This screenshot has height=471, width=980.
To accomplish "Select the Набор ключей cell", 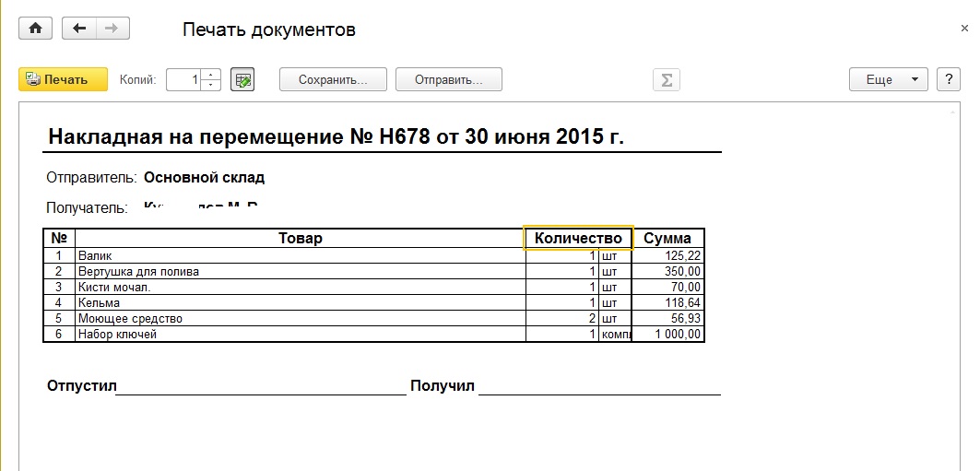I will pos(300,334).
